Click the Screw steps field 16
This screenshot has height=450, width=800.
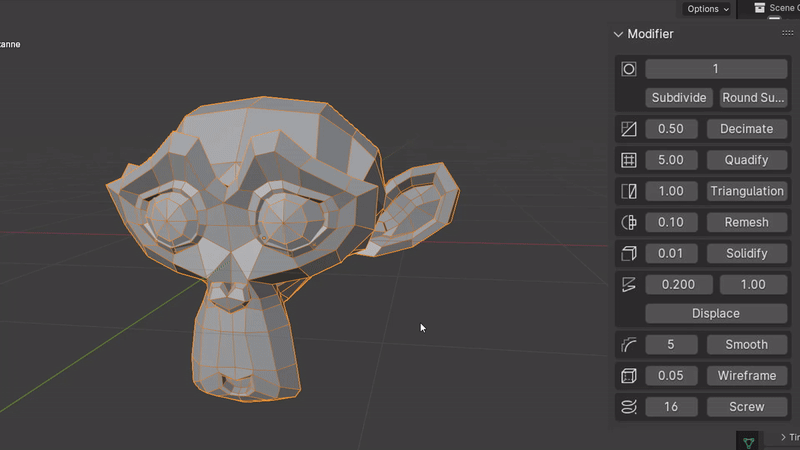pos(671,407)
